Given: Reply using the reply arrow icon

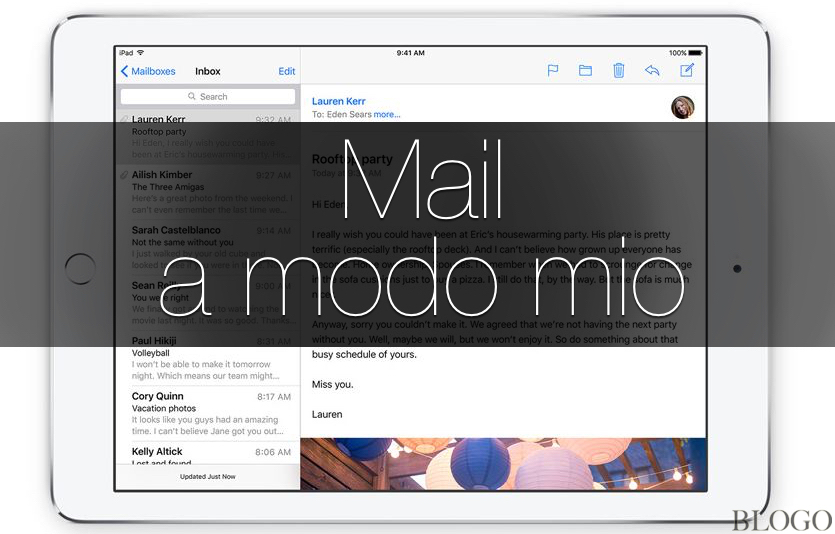Looking at the screenshot, I should [x=652, y=70].
